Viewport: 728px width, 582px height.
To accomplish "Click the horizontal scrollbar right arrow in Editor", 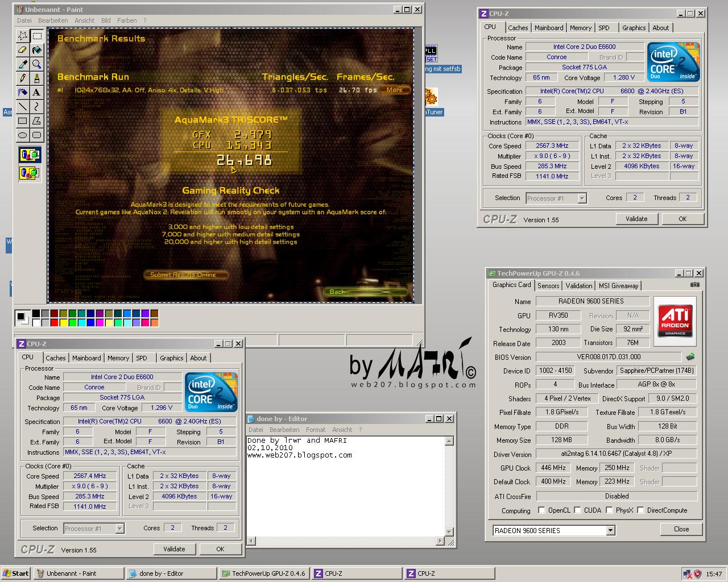I will tap(439, 541).
